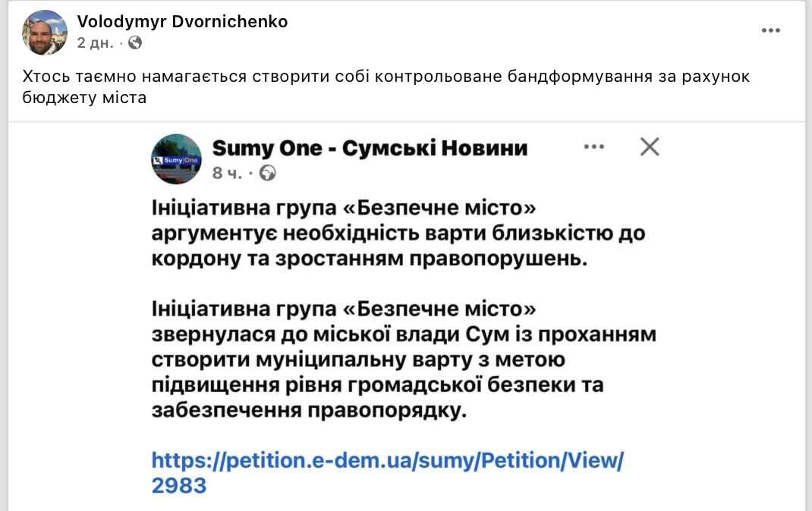The width and height of the screenshot is (812, 511).
Task: Click the caption text "бюджету міста"
Action: [x=83, y=98]
